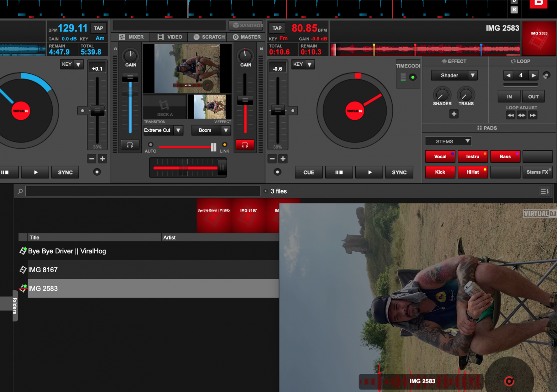The image size is (557, 392).
Task: Open the MIXER tab
Action: (131, 37)
